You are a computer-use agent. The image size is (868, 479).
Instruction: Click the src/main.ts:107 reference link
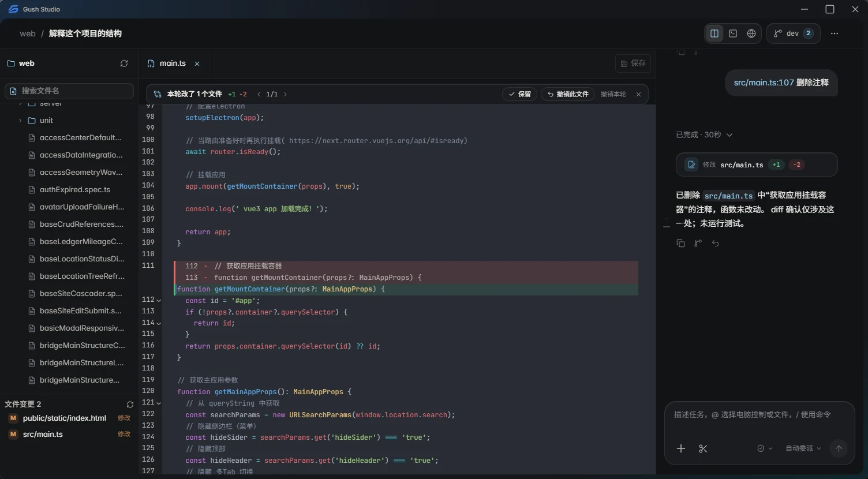tap(764, 83)
